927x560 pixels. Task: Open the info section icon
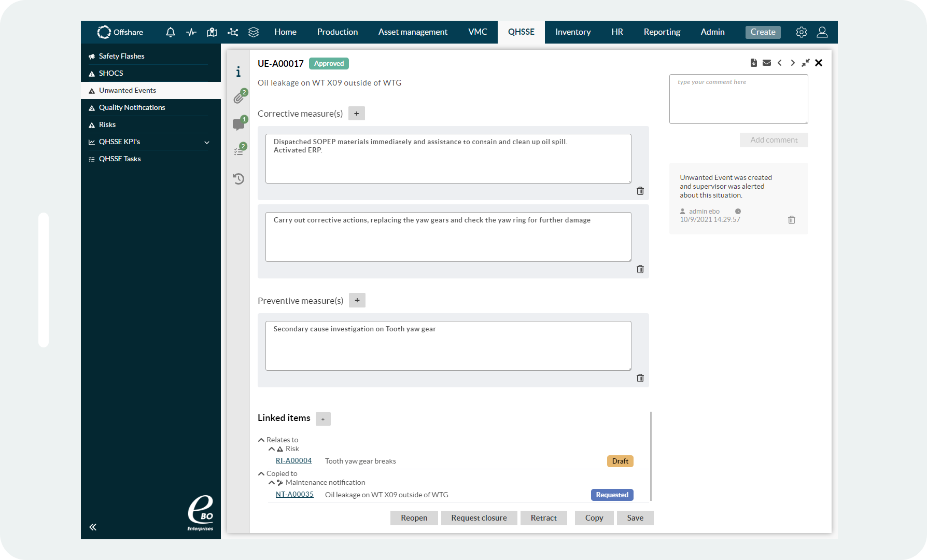pyautogui.click(x=238, y=72)
